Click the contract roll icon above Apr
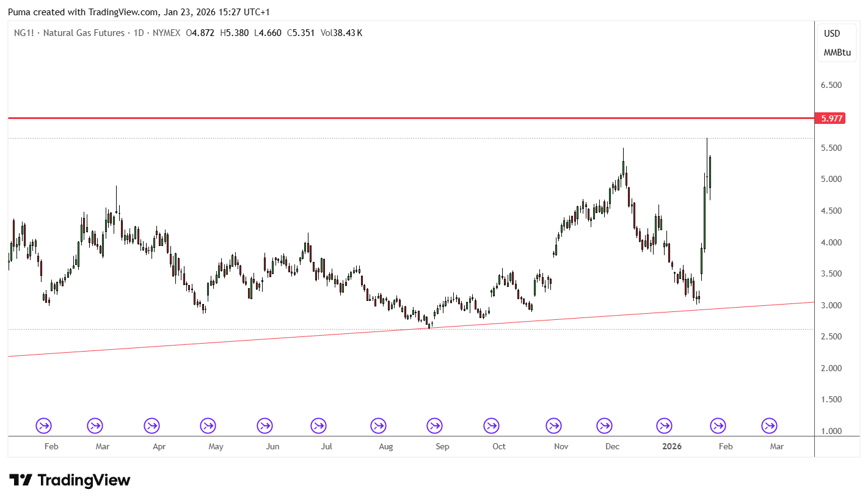 [x=152, y=425]
